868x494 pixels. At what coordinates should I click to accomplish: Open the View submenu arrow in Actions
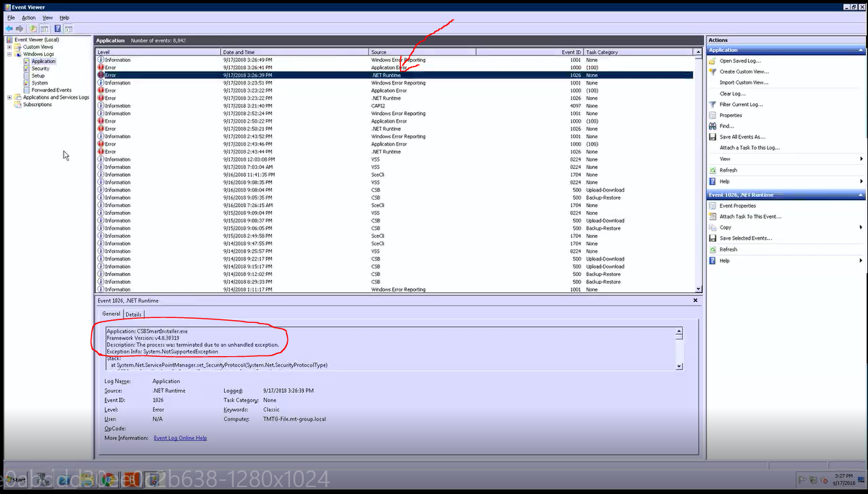click(860, 159)
